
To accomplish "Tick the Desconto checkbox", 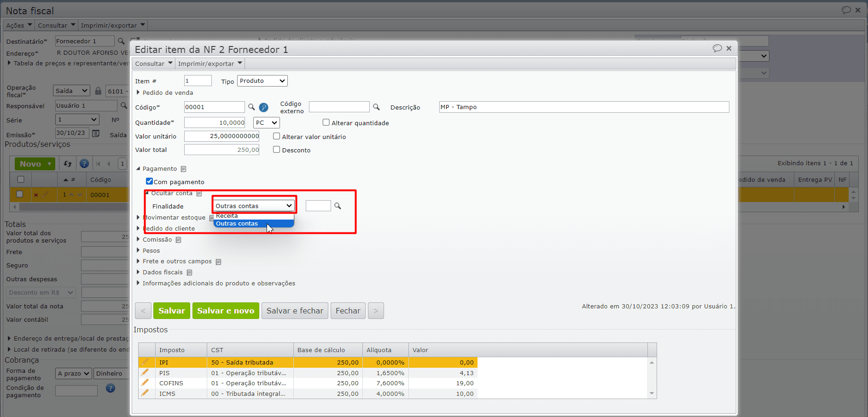I will (x=276, y=150).
